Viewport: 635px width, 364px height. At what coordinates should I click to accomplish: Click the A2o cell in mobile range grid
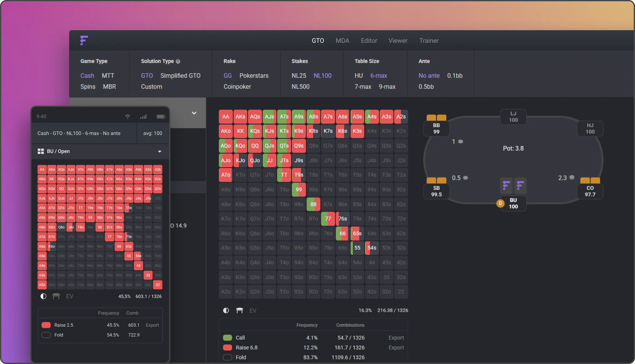click(x=42, y=285)
